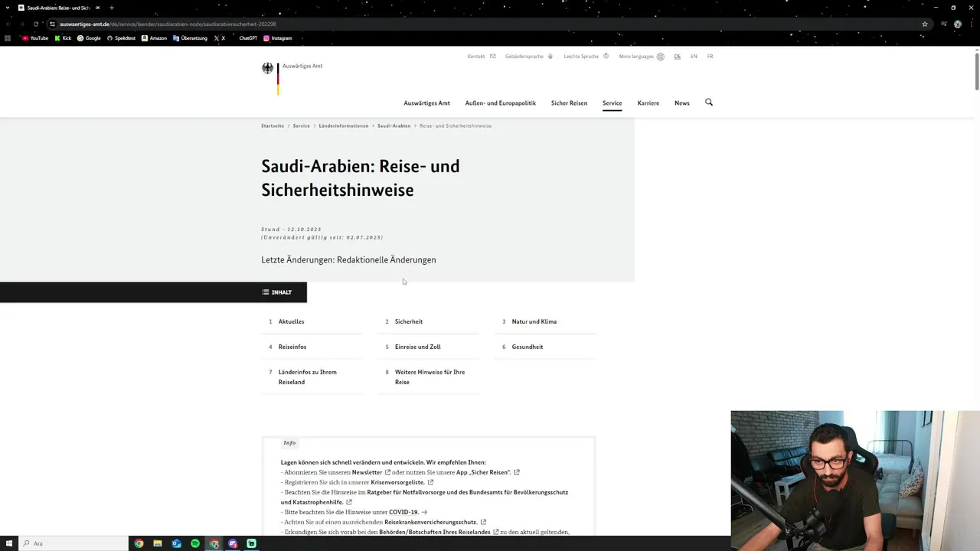The image size is (980, 551).
Task: Open the Chrome three-dot menu
Action: (971, 24)
